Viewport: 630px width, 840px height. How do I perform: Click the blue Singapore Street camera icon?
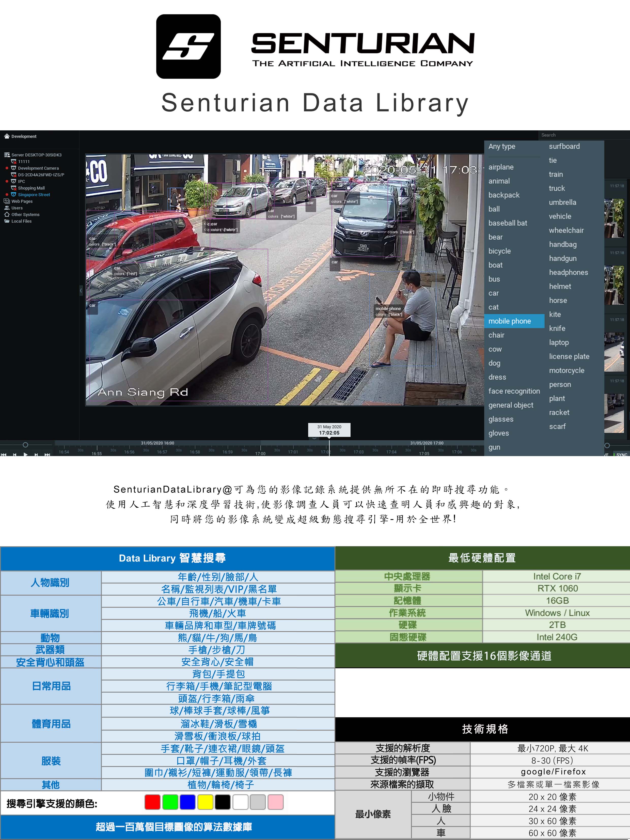pos(14,194)
